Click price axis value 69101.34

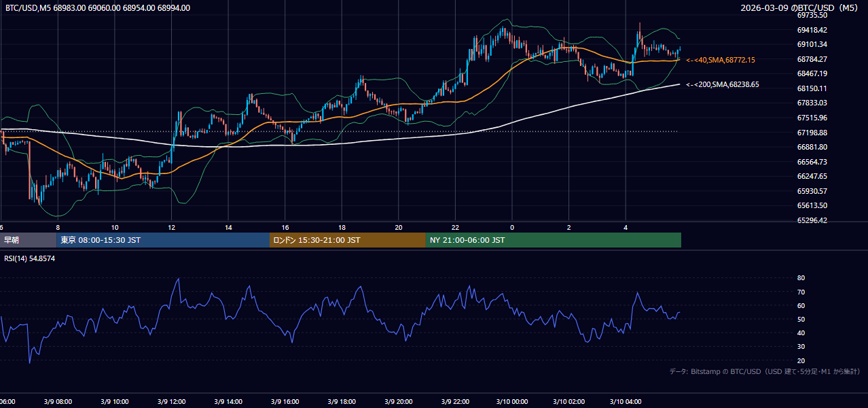812,44
